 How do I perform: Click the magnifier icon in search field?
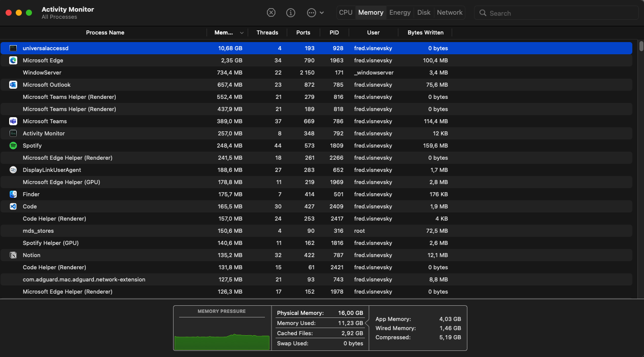click(x=483, y=13)
